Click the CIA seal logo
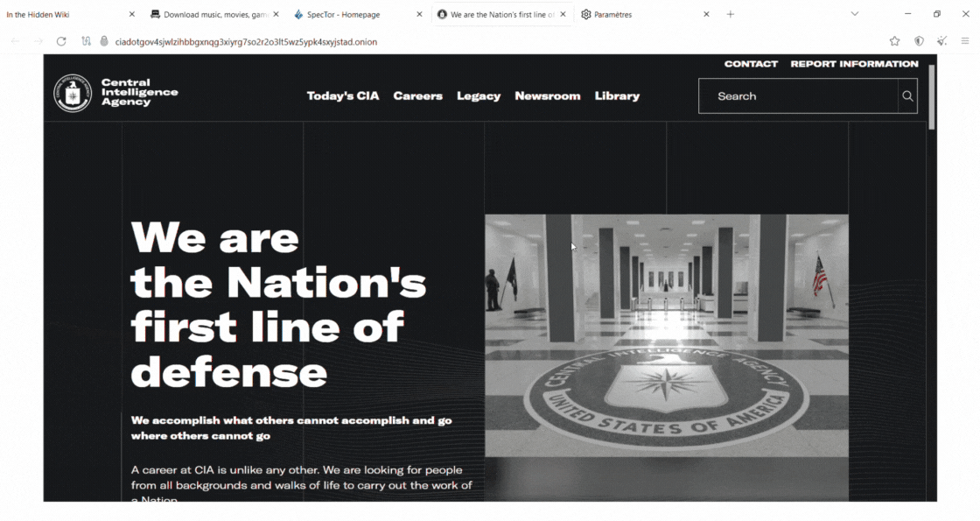 (73, 93)
